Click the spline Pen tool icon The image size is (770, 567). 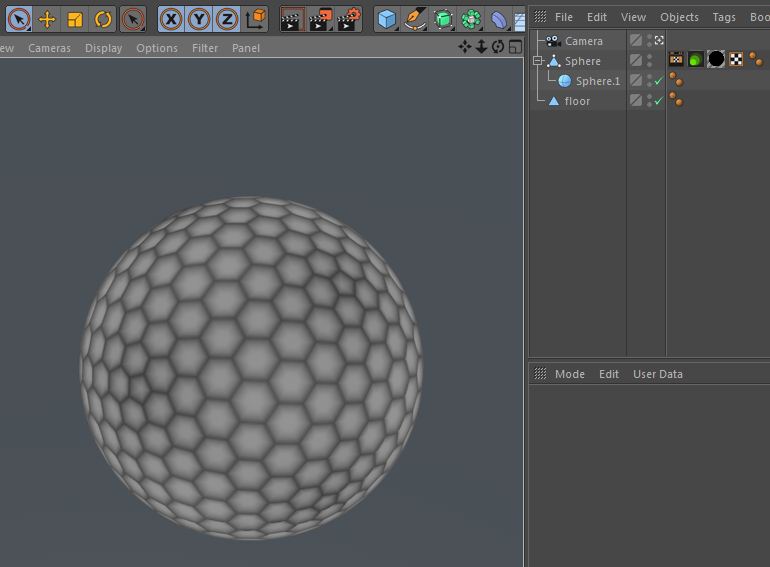click(x=415, y=19)
